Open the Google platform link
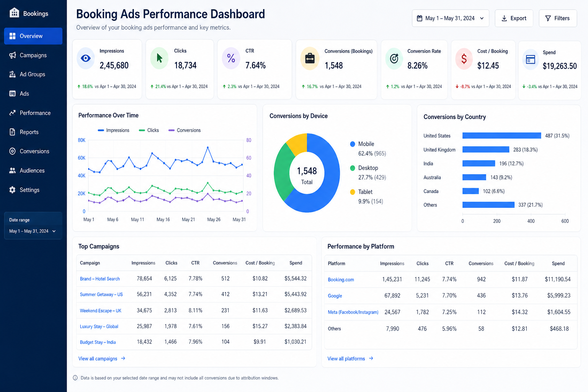The height and width of the screenshot is (392, 588). pos(335,296)
